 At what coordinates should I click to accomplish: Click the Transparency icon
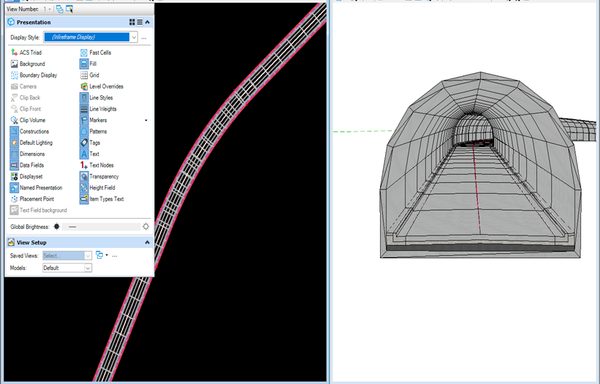84,176
